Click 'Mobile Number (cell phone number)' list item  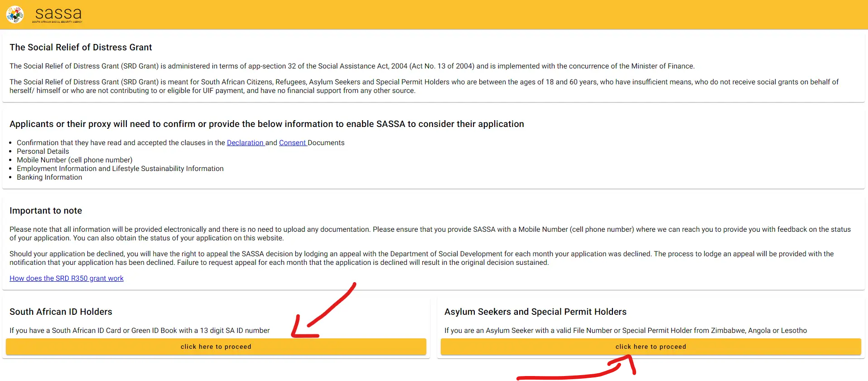75,160
